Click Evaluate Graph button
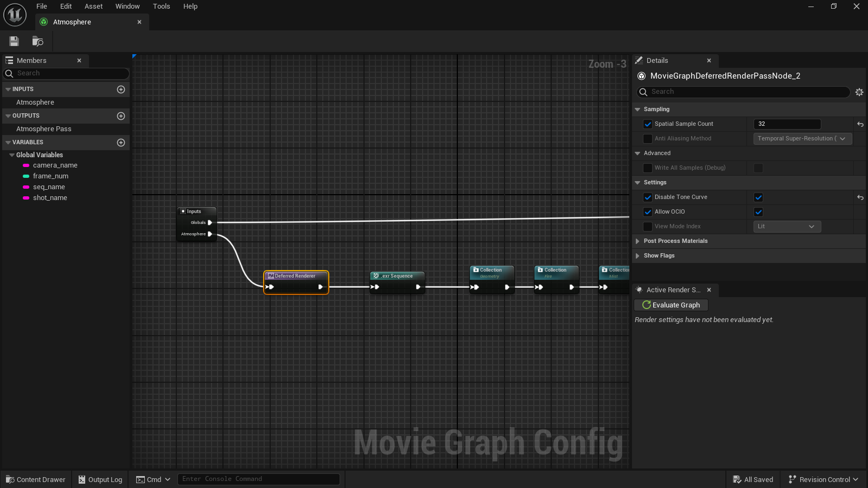The height and width of the screenshot is (488, 868). (x=671, y=305)
